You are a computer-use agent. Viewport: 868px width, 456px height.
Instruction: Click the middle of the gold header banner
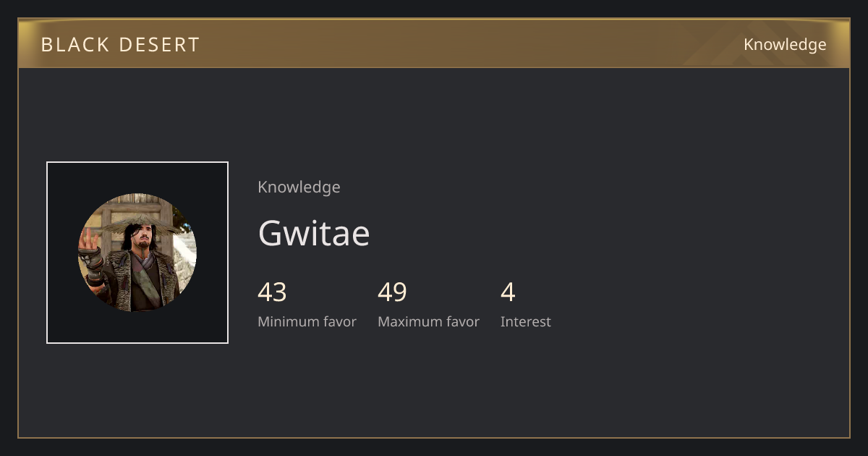(434, 43)
